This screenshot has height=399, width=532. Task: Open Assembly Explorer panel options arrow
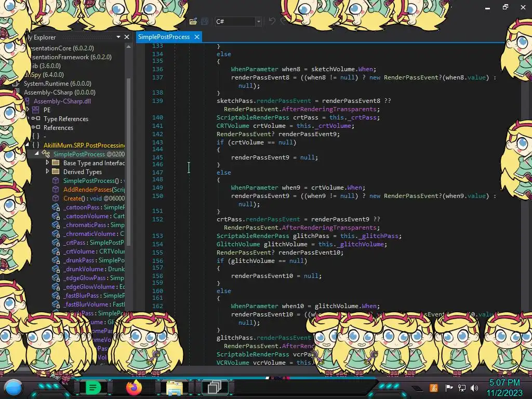point(118,37)
